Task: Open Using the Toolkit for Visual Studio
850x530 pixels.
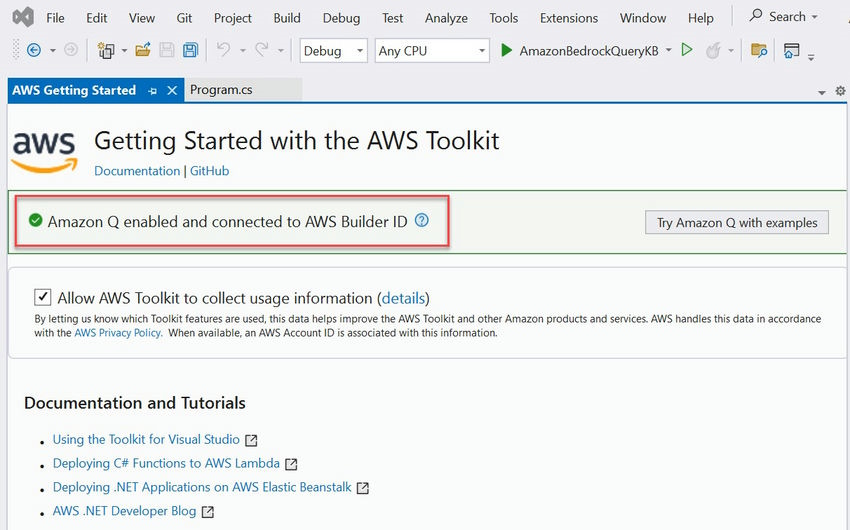Action: tap(146, 439)
